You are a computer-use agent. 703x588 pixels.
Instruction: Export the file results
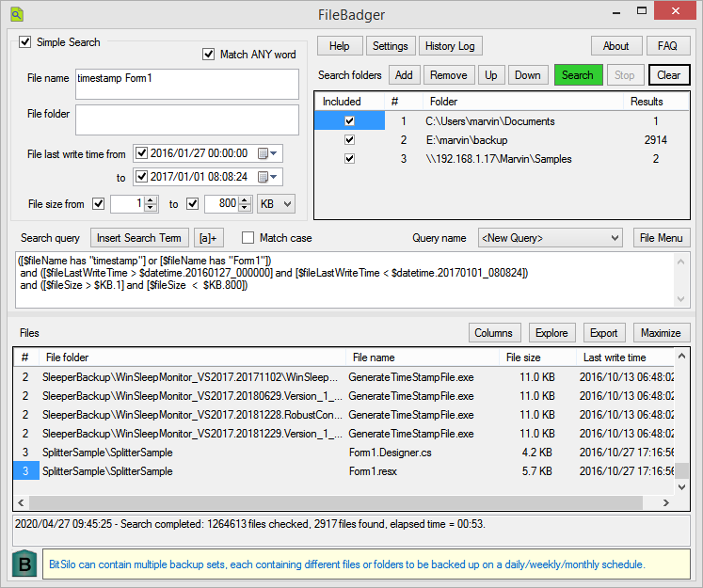(x=604, y=333)
